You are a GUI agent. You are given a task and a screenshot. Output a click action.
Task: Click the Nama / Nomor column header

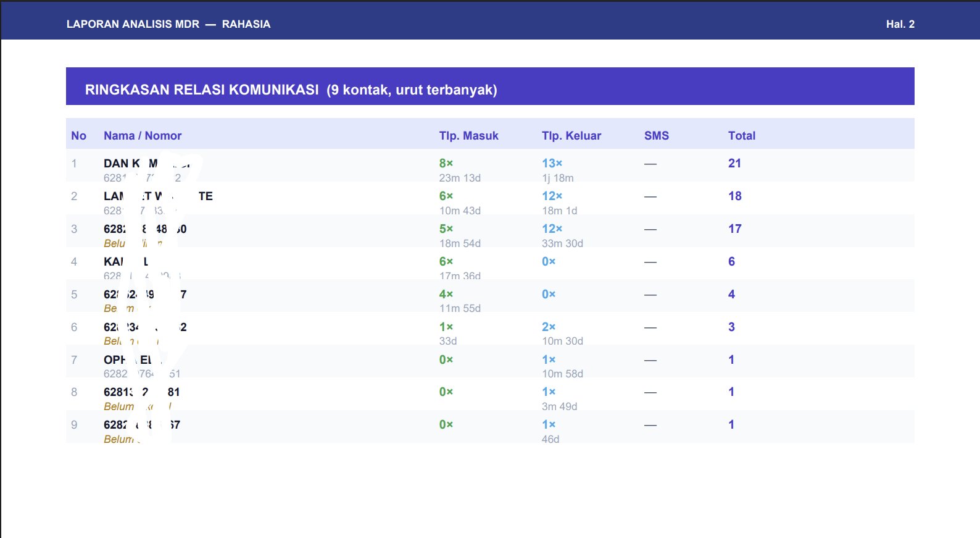click(x=143, y=136)
